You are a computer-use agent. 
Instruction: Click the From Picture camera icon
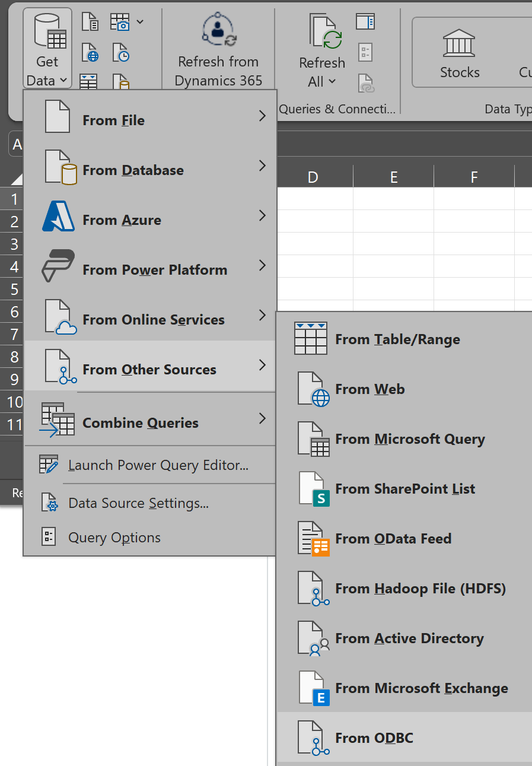pos(120,22)
